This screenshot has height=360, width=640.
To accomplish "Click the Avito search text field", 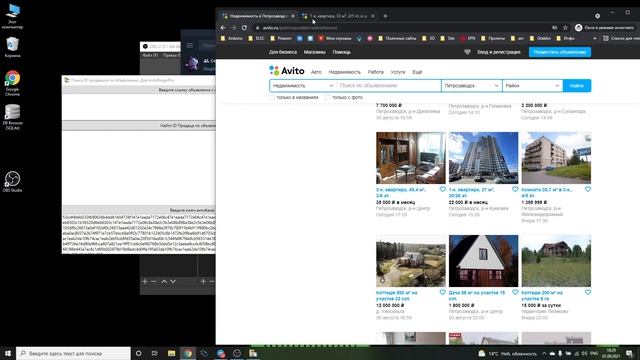I will (x=389, y=86).
